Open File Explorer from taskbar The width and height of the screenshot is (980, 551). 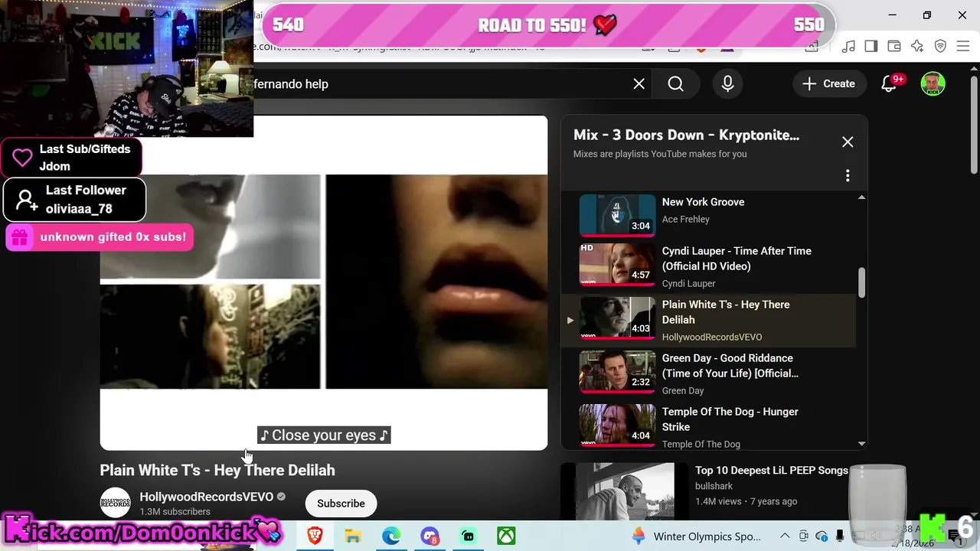pyautogui.click(x=352, y=536)
